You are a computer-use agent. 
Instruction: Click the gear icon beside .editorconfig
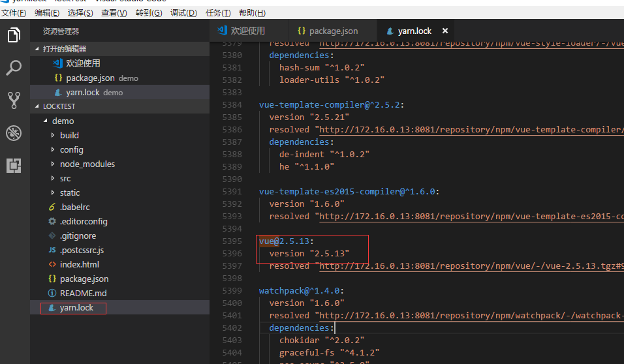pyautogui.click(x=52, y=221)
